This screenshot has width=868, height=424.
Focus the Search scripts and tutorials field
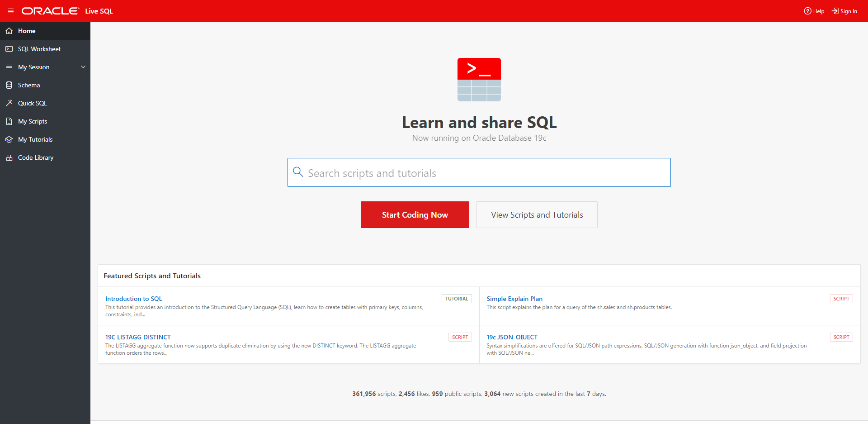click(479, 172)
